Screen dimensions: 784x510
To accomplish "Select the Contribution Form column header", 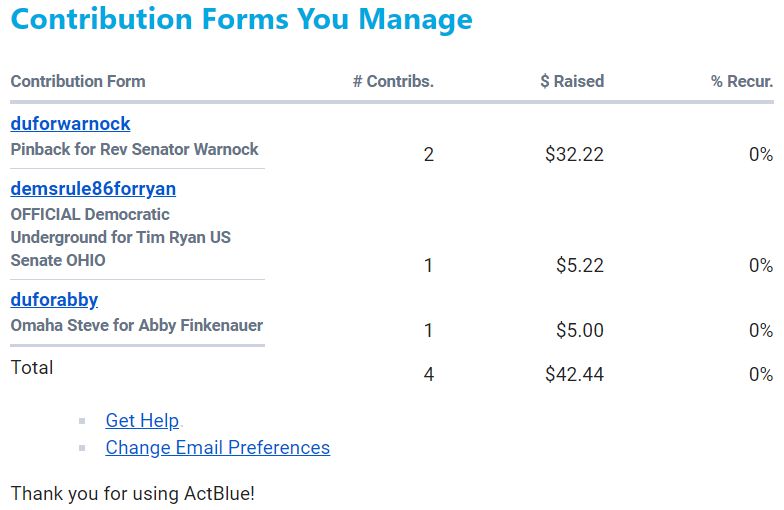I will pyautogui.click(x=78, y=82).
